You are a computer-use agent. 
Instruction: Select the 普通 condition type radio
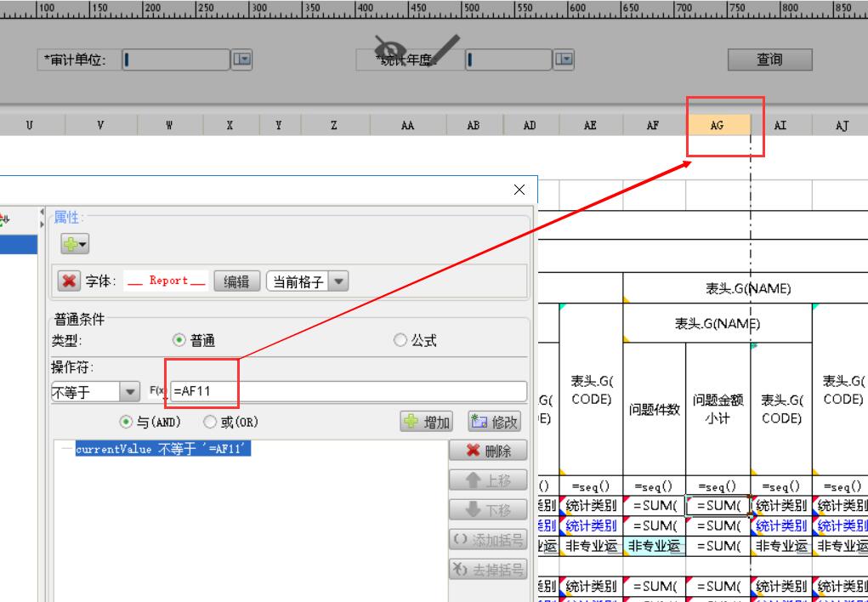tap(179, 341)
